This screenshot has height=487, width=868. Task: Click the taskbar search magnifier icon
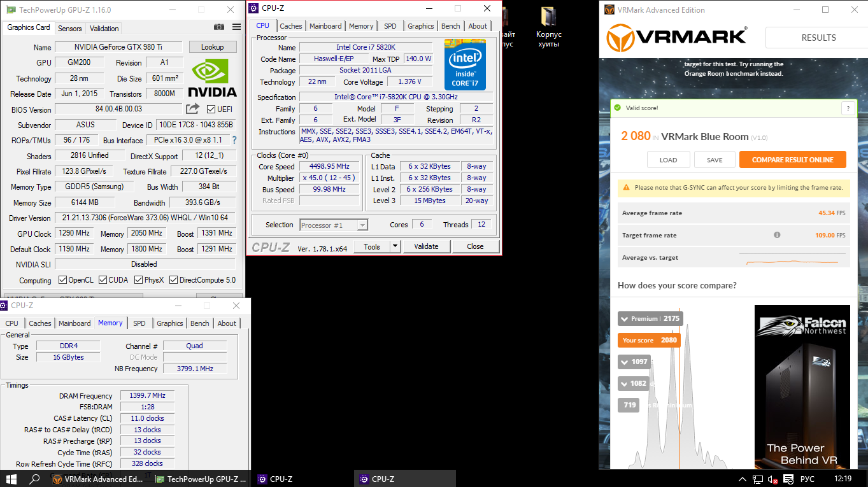tap(35, 479)
